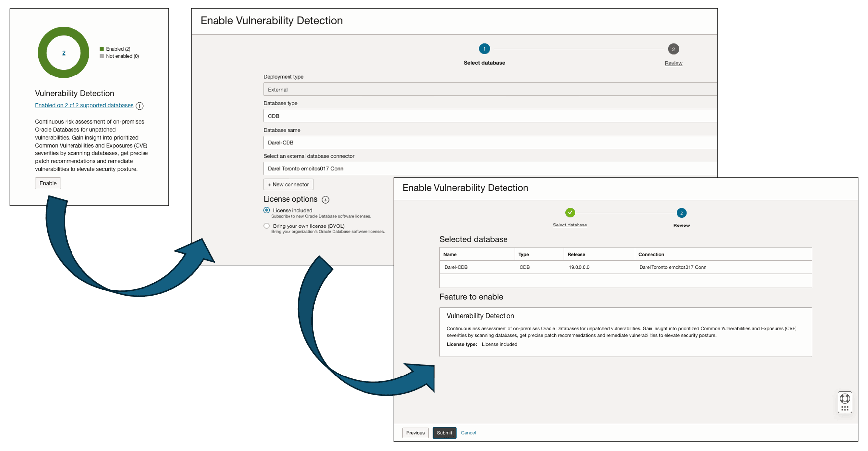Submit the Enable Vulnerability Detection wizard
Image resolution: width=868 pixels, height=451 pixels.
click(444, 433)
